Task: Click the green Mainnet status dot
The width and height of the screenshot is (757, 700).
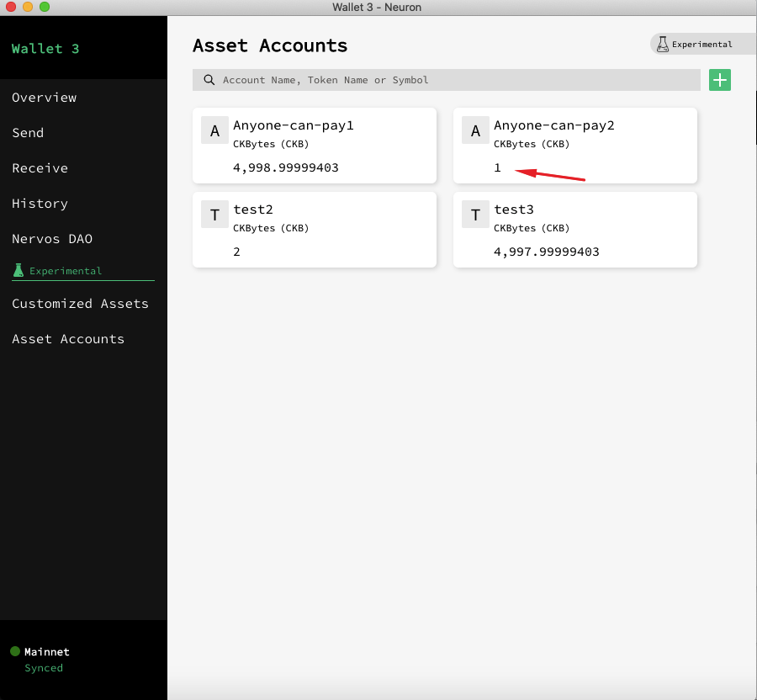Action: 15,652
